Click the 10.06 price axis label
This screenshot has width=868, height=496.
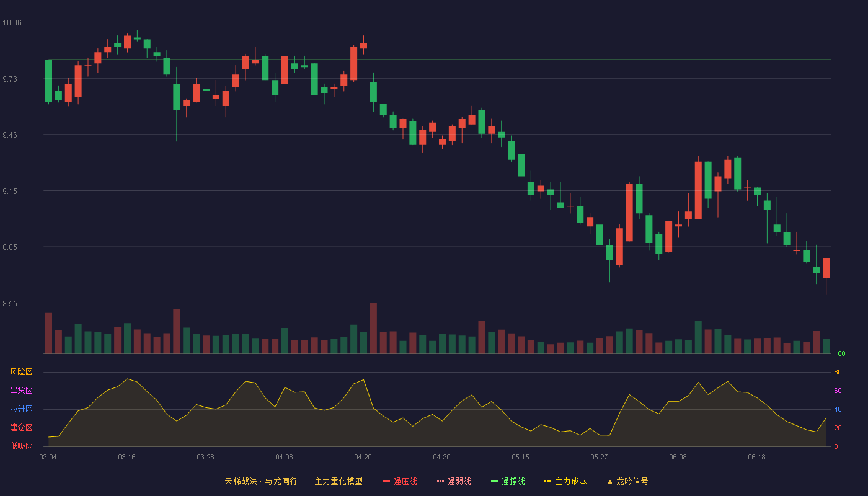click(x=12, y=23)
